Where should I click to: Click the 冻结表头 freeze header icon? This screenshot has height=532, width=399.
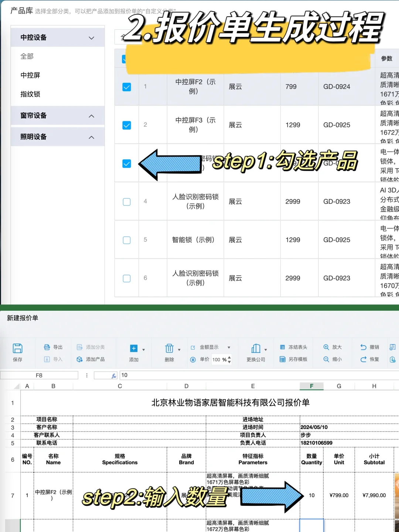coord(283,347)
